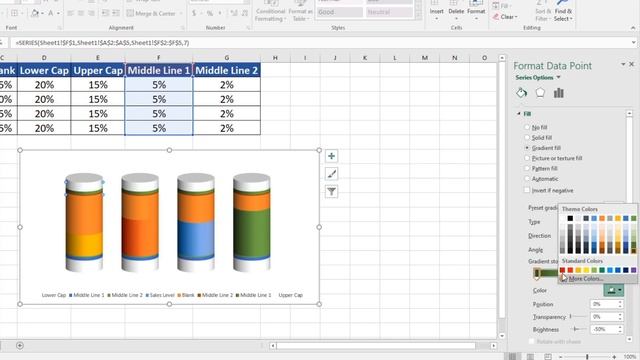
Task: Select the Pattern fill radio button
Action: point(527,168)
